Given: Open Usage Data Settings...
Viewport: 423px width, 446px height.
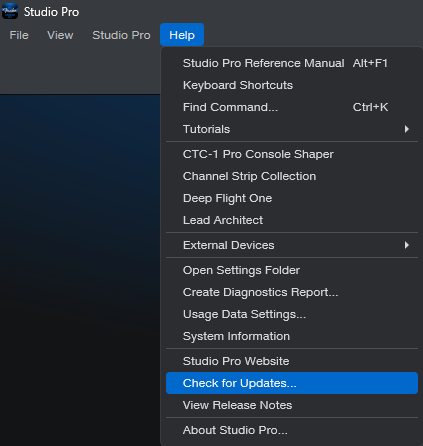Looking at the screenshot, I should pos(292,314).
